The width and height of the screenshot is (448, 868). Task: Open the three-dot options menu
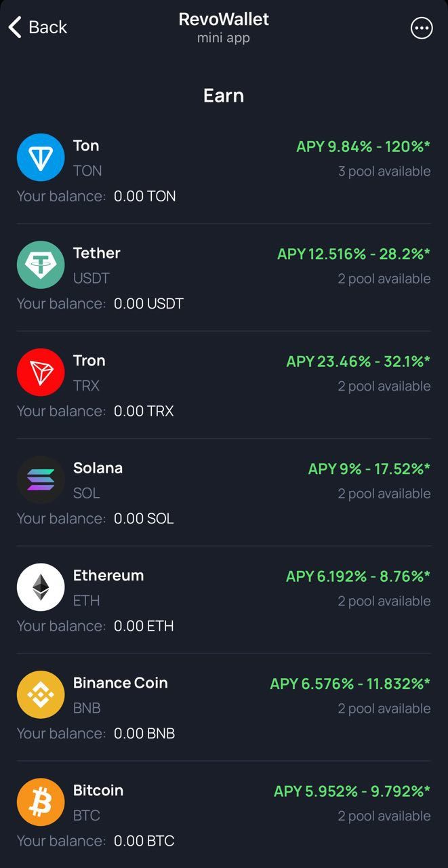click(422, 28)
